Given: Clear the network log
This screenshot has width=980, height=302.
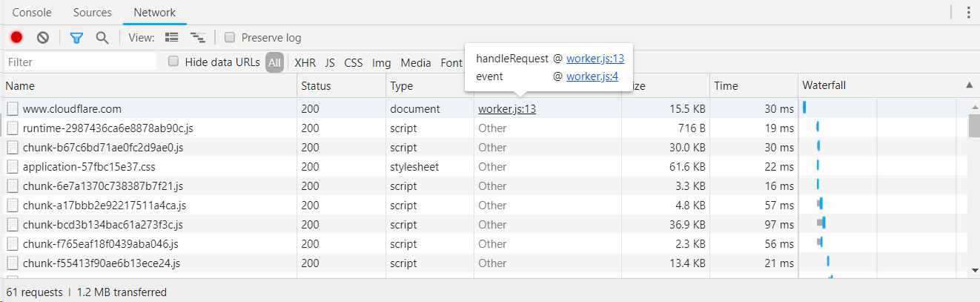Looking at the screenshot, I should click(x=43, y=37).
